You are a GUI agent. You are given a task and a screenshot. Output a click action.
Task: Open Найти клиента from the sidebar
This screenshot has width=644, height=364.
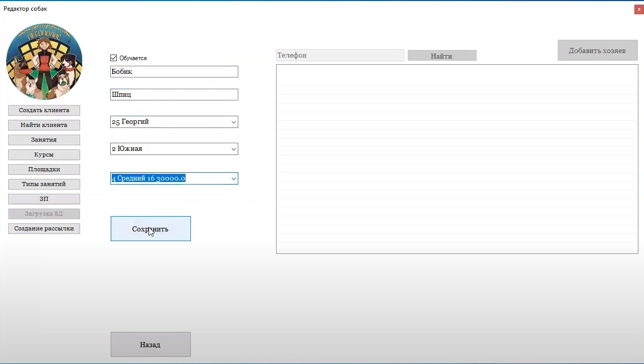pyautogui.click(x=44, y=125)
